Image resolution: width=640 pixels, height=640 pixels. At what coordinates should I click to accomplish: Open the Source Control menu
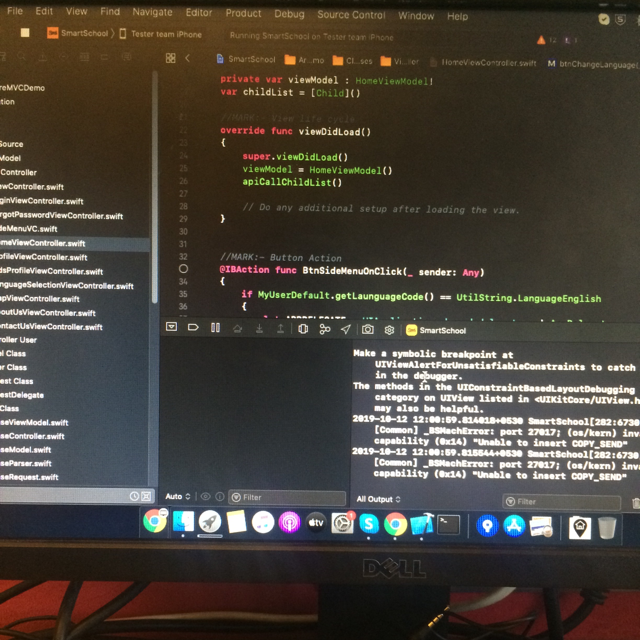coord(350,15)
